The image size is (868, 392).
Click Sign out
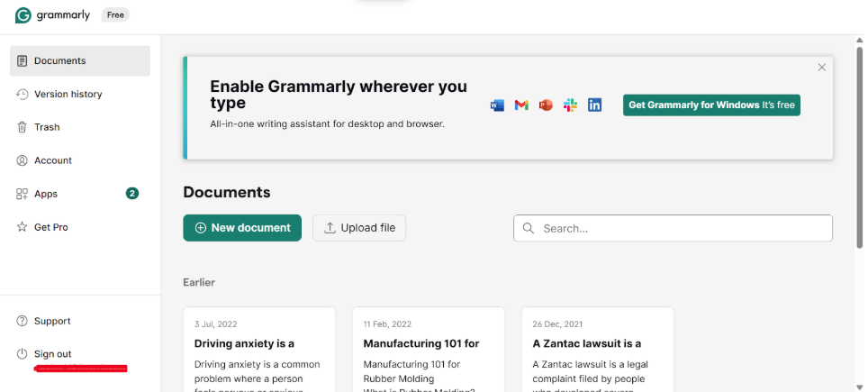coord(52,354)
